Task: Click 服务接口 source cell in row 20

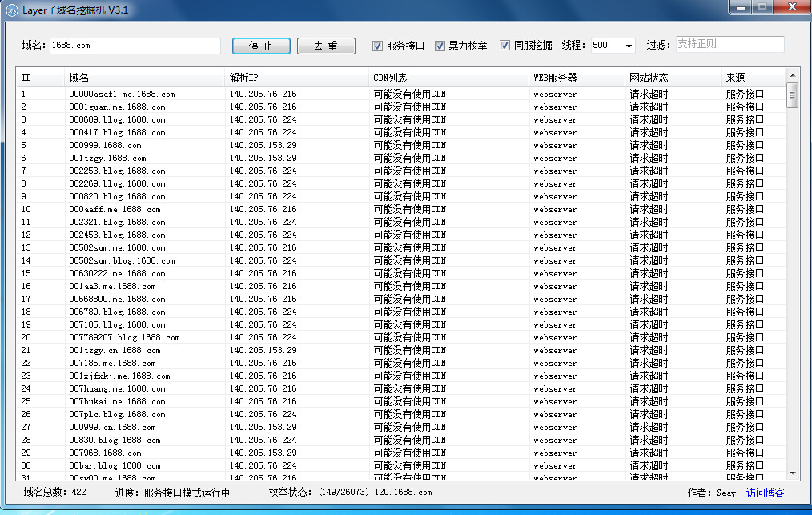Action: tap(745, 337)
